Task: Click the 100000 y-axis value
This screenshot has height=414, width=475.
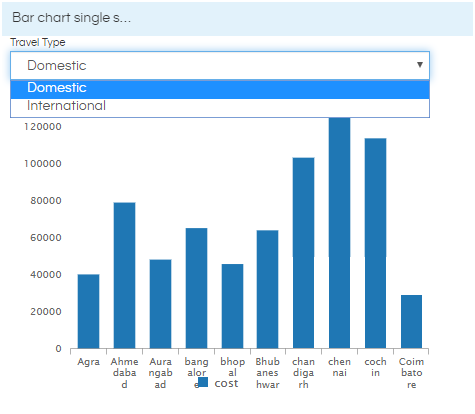Action: pyautogui.click(x=43, y=164)
